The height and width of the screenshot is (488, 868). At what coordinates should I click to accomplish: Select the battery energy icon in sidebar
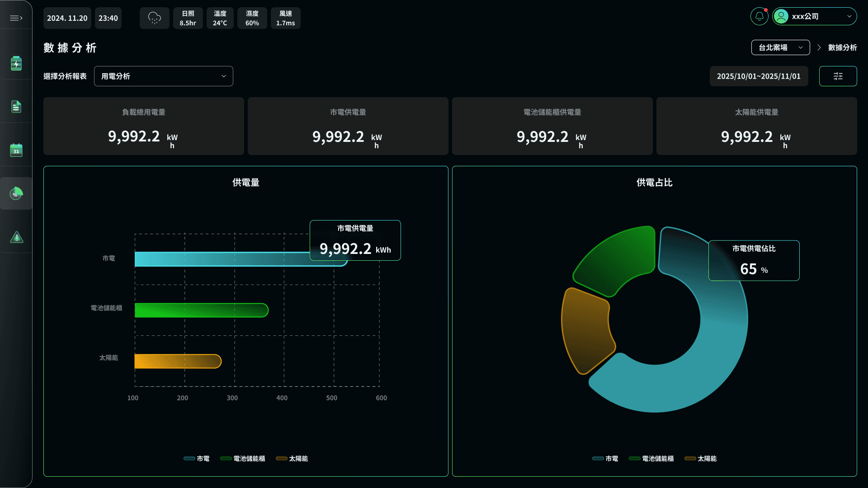click(x=16, y=63)
